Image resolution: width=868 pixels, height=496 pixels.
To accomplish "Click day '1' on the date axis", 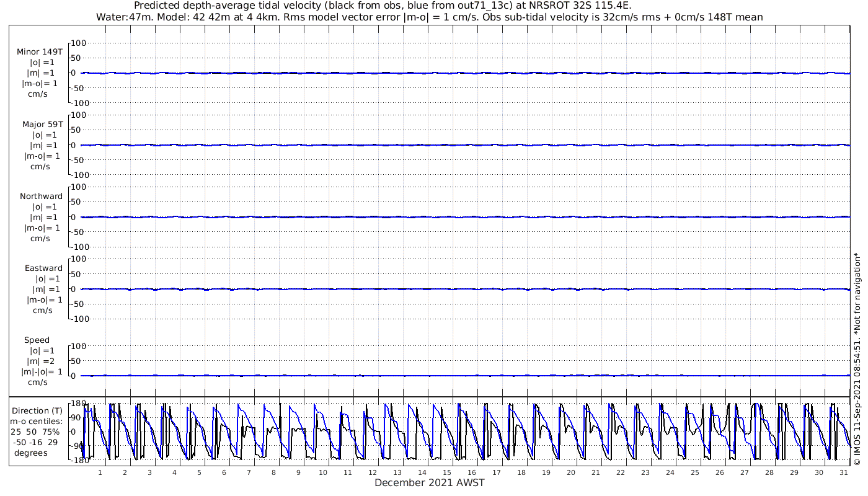I will (100, 472).
